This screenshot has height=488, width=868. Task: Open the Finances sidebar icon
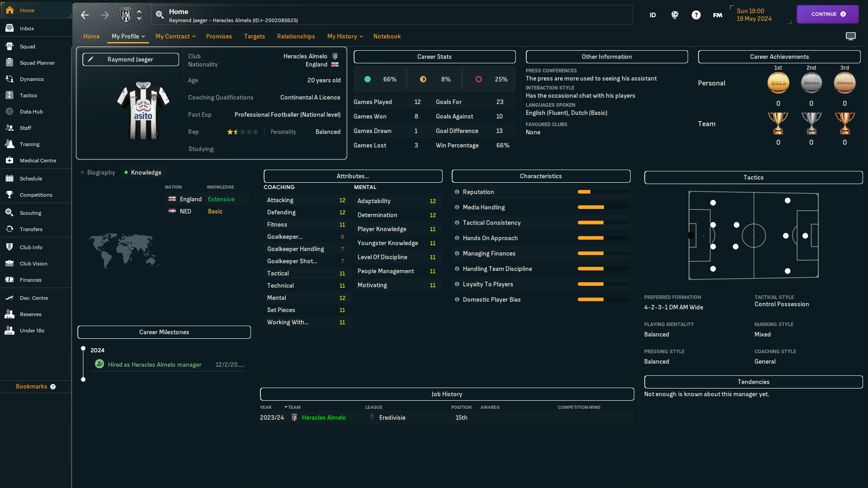pos(9,280)
